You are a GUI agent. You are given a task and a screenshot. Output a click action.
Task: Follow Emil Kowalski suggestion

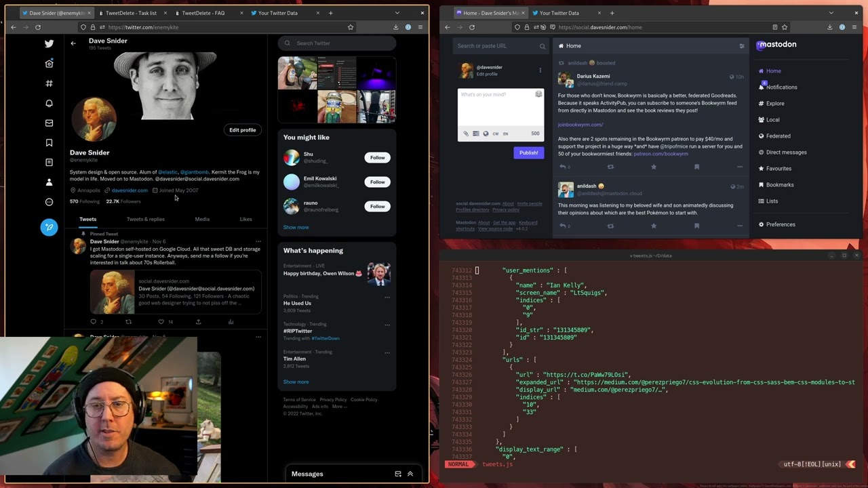click(377, 182)
